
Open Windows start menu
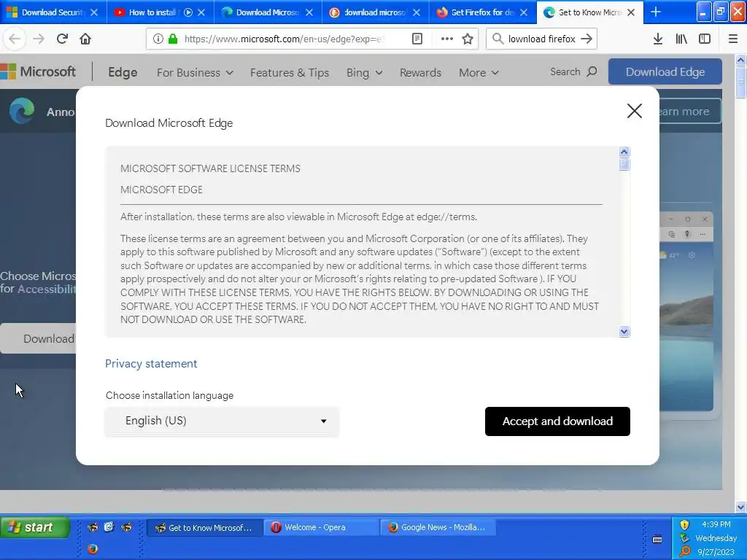(x=34, y=527)
